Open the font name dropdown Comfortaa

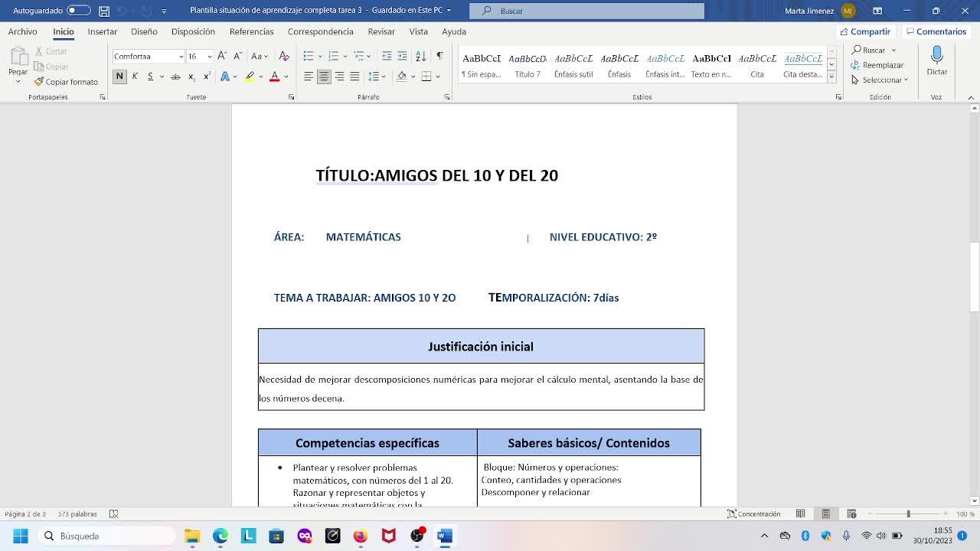click(x=181, y=57)
